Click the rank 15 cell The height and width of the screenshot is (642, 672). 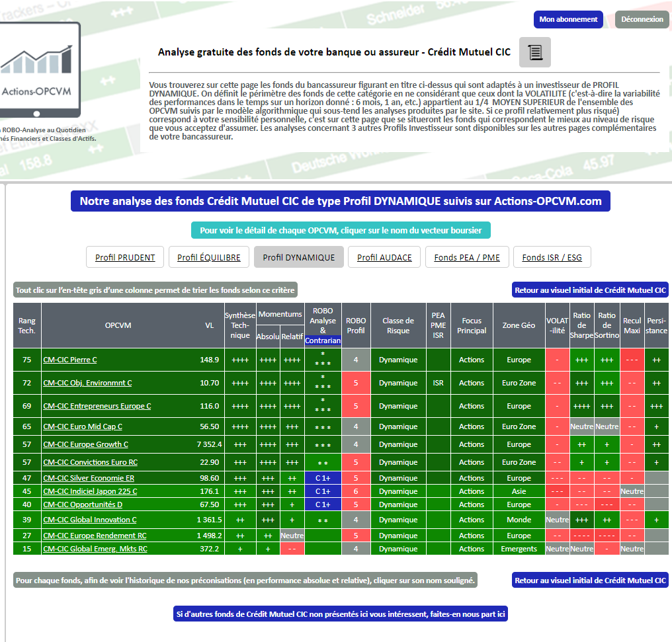[27, 549]
